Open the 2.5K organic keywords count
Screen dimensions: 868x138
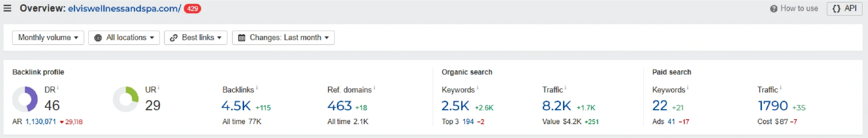pyautogui.click(x=455, y=106)
